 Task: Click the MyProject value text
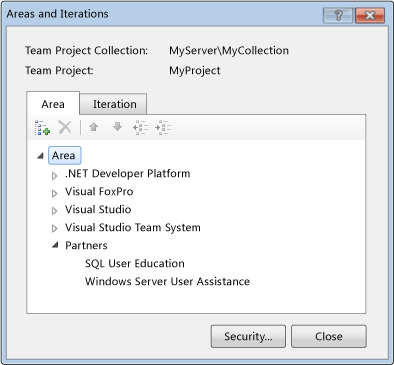coord(195,71)
